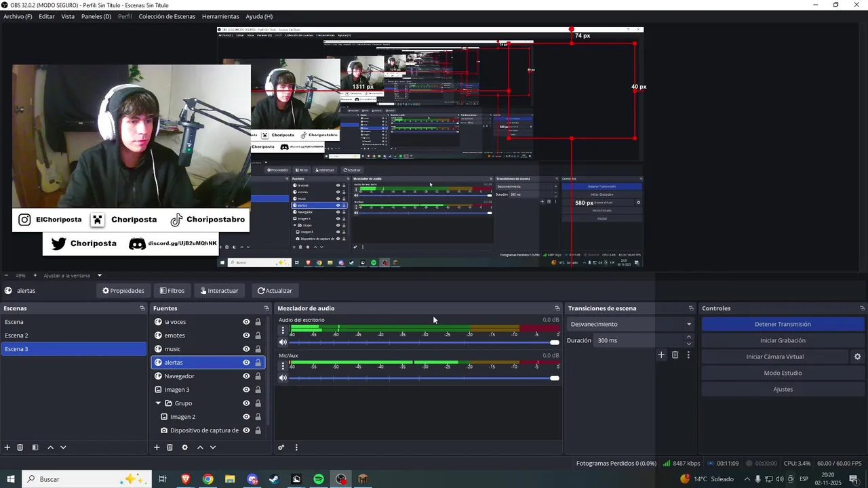Pop out the Mezclador de audio dock
Image resolution: width=868 pixels, height=488 pixels.
point(557,308)
